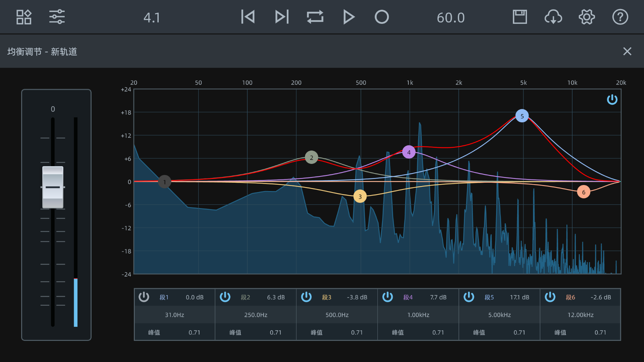644x362 pixels.
Task: Disable band 段4
Action: tap(387, 297)
